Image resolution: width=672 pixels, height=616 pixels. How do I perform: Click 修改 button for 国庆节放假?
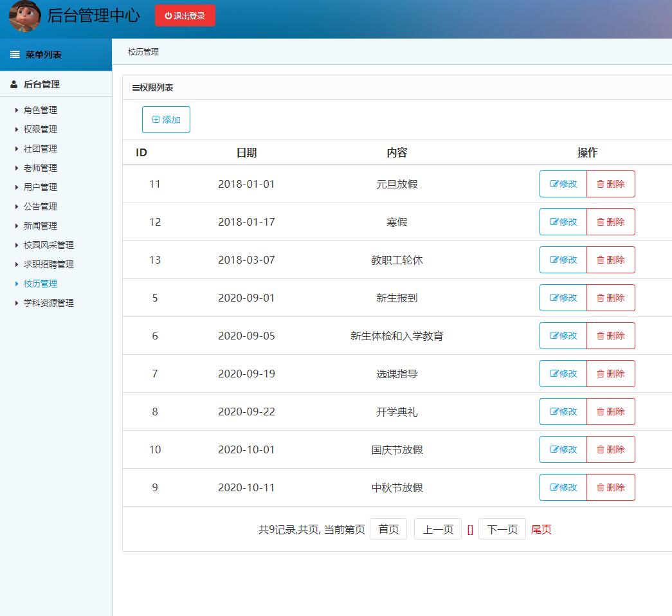(563, 449)
